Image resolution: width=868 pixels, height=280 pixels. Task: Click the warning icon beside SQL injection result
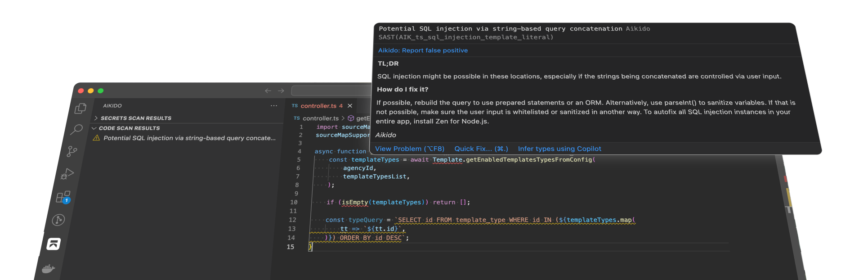[96, 138]
